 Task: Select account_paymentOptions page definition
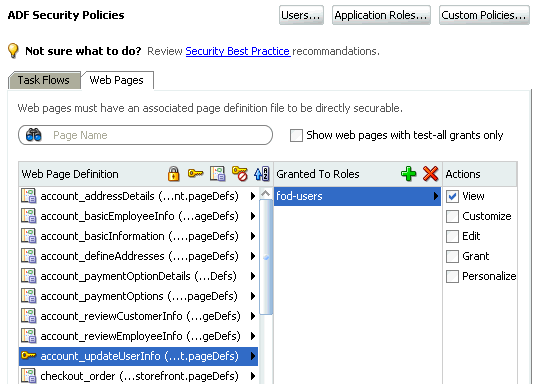(138, 296)
